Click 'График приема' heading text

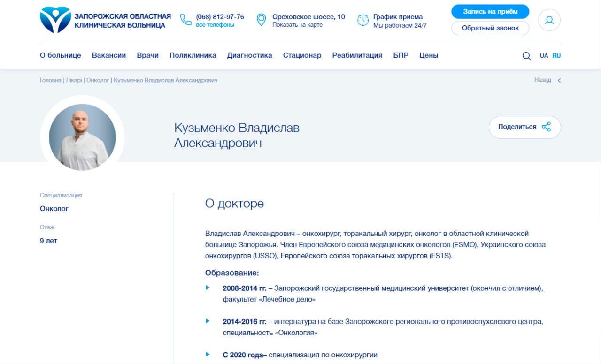pos(398,17)
